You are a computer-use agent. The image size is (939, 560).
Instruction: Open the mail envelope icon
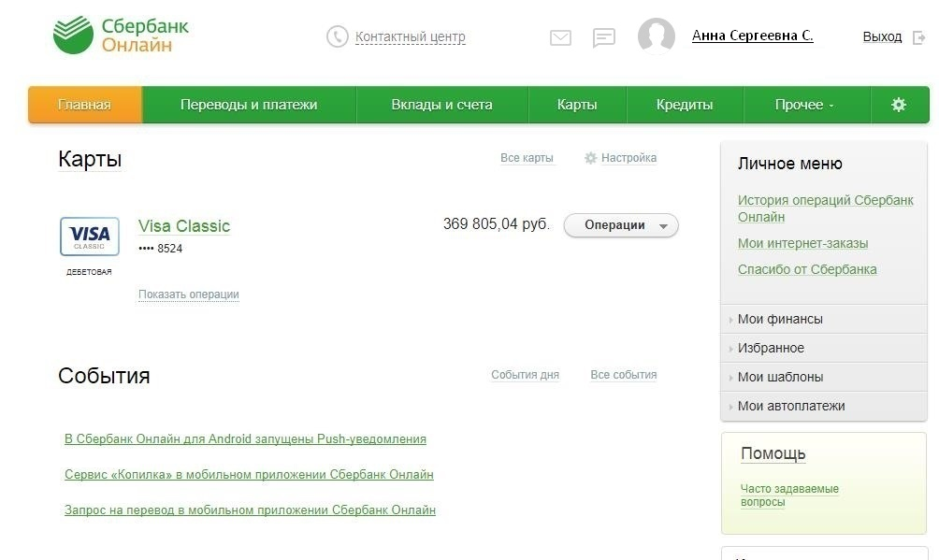[x=560, y=37]
